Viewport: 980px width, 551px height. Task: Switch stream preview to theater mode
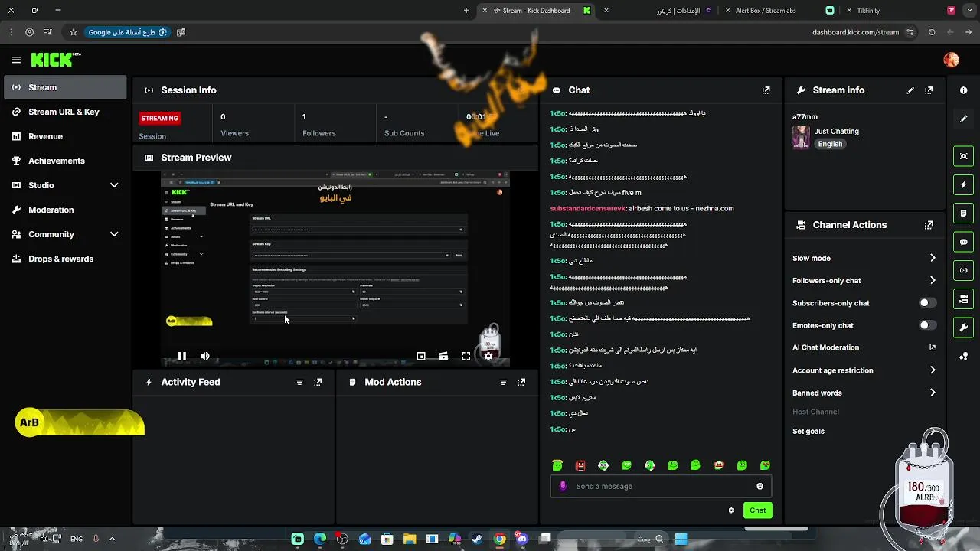(443, 356)
